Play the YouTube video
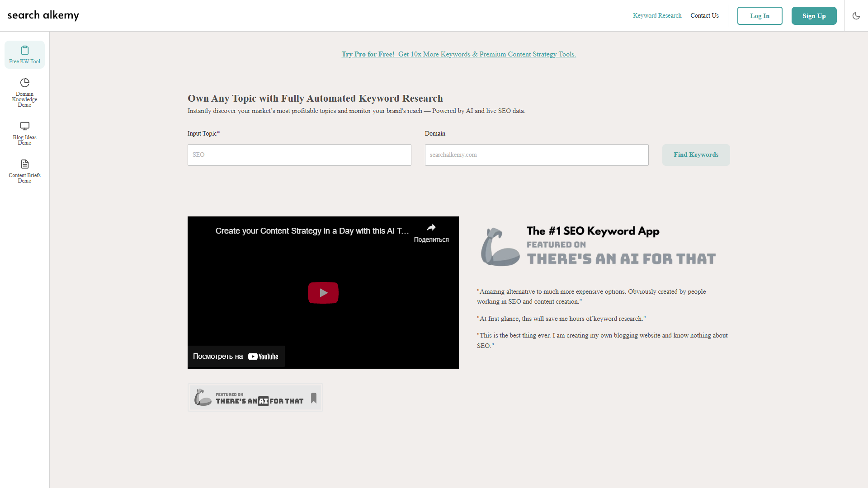868x488 pixels. click(x=323, y=293)
